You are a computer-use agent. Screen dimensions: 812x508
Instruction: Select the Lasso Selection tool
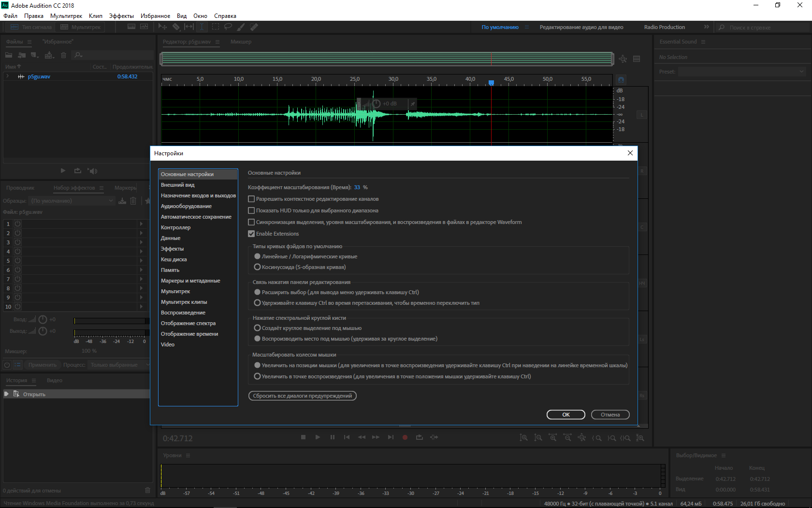tap(228, 27)
